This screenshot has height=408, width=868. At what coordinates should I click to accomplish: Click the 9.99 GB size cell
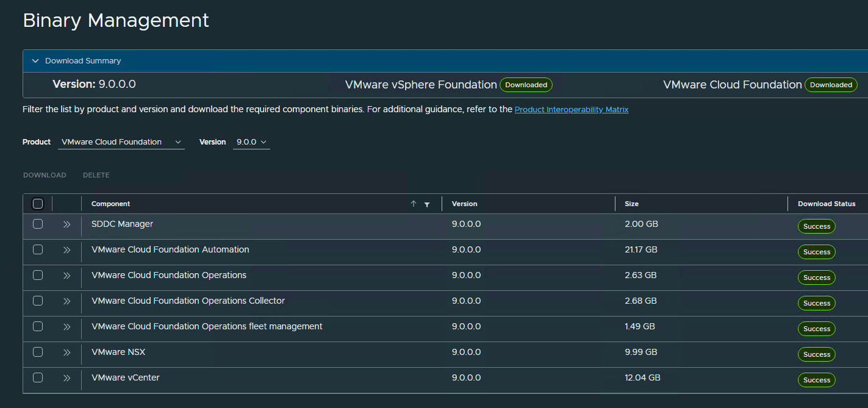tap(641, 352)
